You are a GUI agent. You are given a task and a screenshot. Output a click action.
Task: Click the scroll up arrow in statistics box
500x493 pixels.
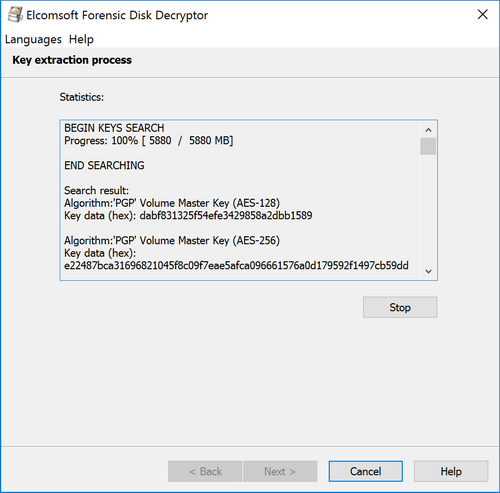pos(428,130)
